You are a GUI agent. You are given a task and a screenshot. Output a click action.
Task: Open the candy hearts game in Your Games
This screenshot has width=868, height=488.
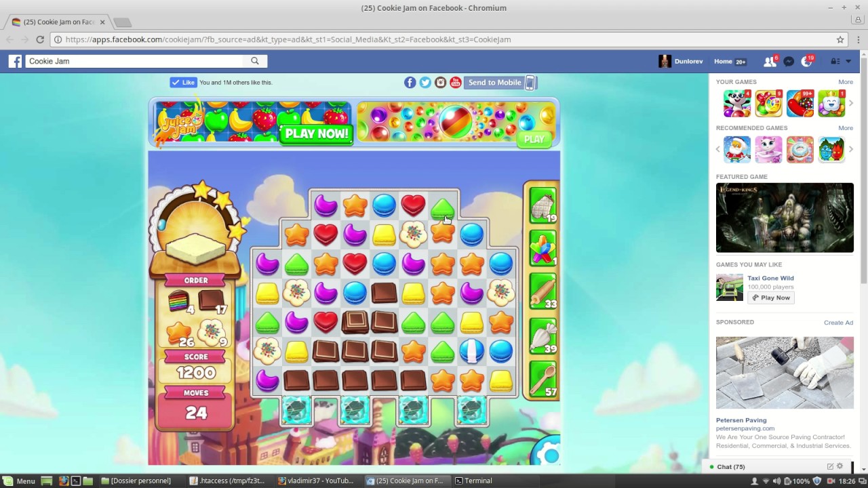pos(800,104)
